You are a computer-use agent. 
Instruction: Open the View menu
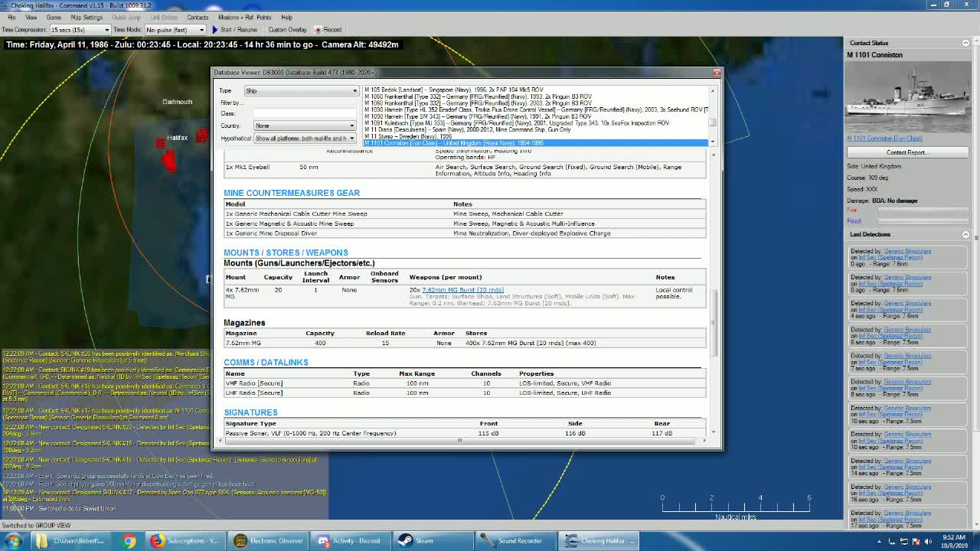click(31, 17)
